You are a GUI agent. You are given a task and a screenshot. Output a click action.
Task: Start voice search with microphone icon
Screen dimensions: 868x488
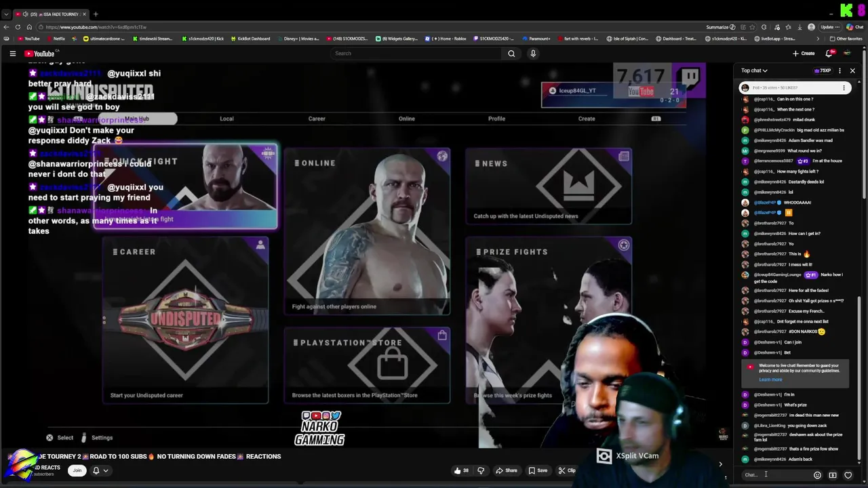tap(533, 54)
